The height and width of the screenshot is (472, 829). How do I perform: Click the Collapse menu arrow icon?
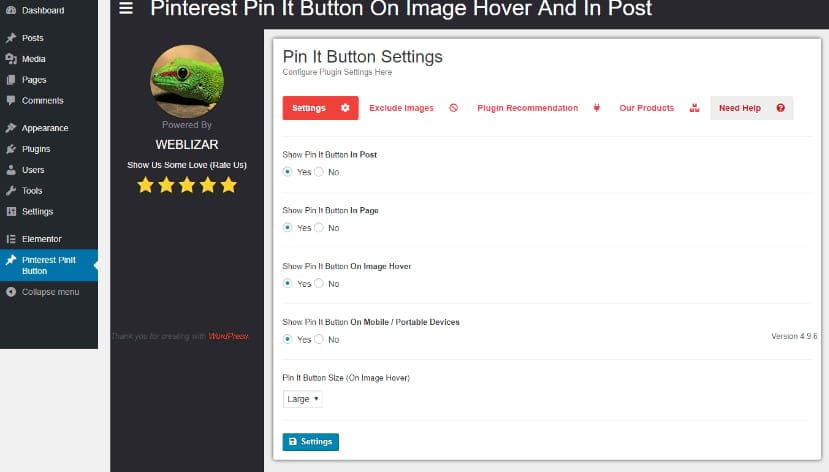coord(11,292)
